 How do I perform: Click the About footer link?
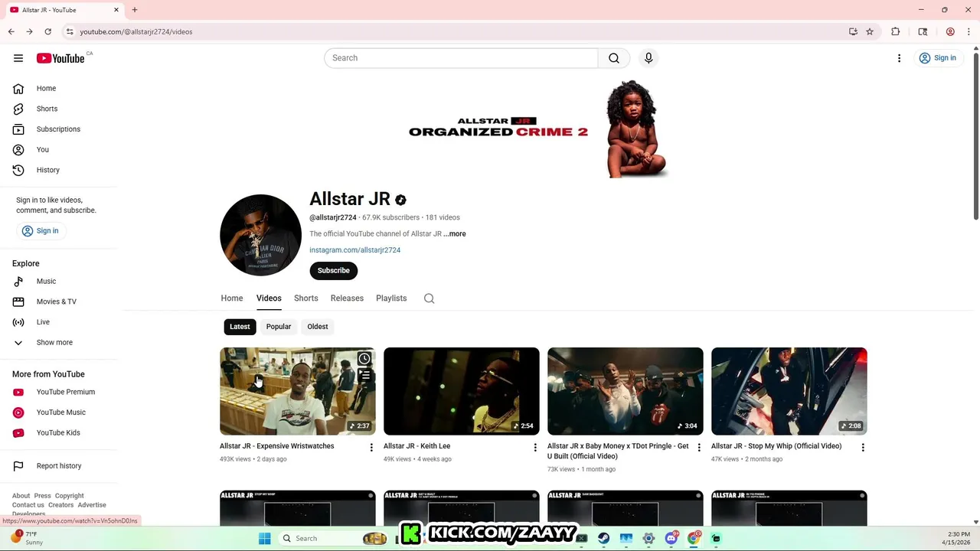click(x=21, y=496)
